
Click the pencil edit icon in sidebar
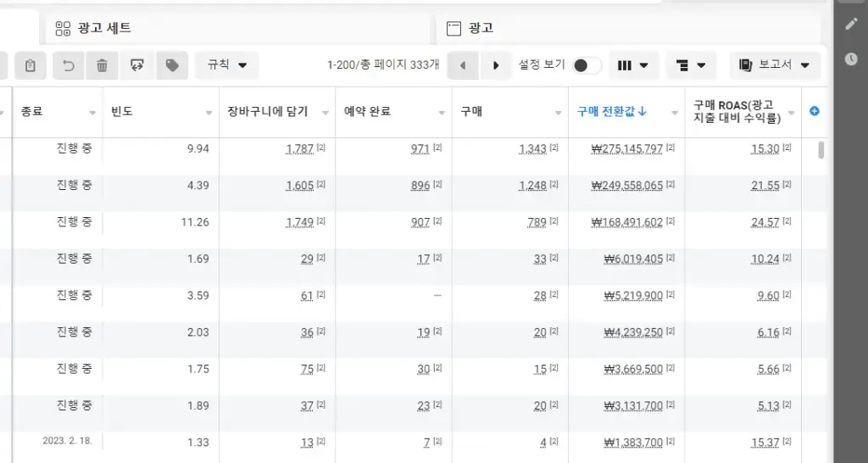851,24
